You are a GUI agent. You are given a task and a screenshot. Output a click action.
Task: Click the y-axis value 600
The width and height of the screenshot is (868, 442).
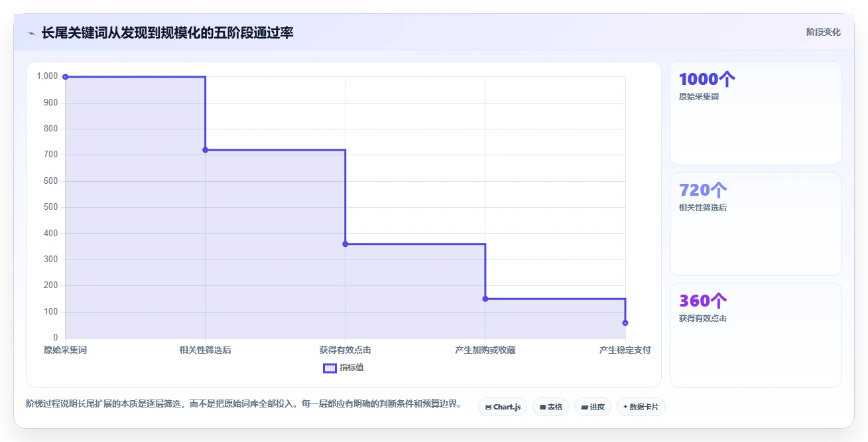click(x=51, y=181)
